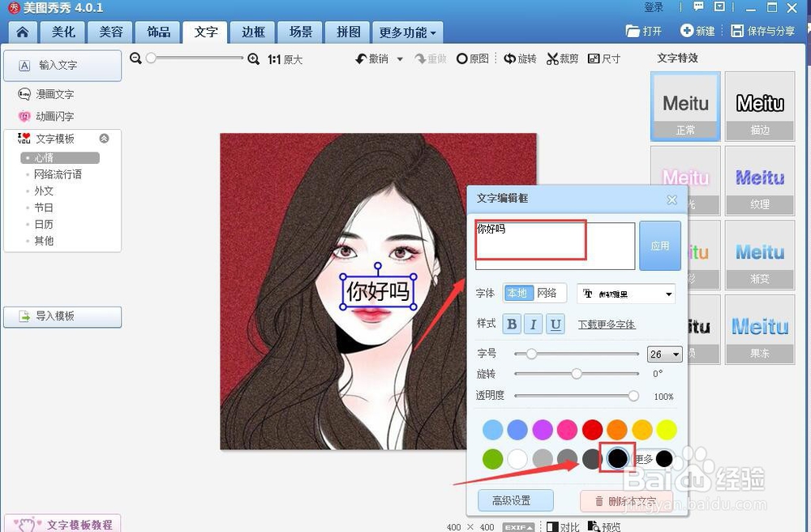Click the zoom in magnifier icon
This screenshot has width=811, height=532.
coord(253,59)
